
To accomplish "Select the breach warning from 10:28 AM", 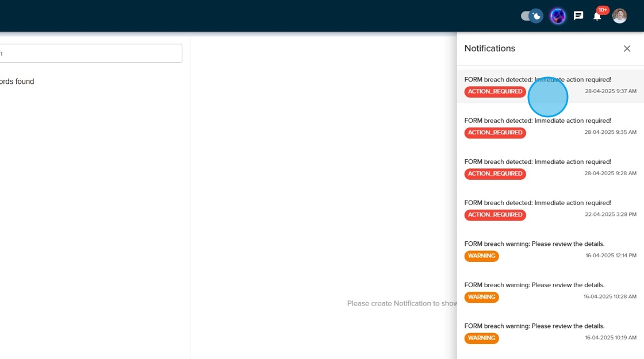I will coord(534,285).
